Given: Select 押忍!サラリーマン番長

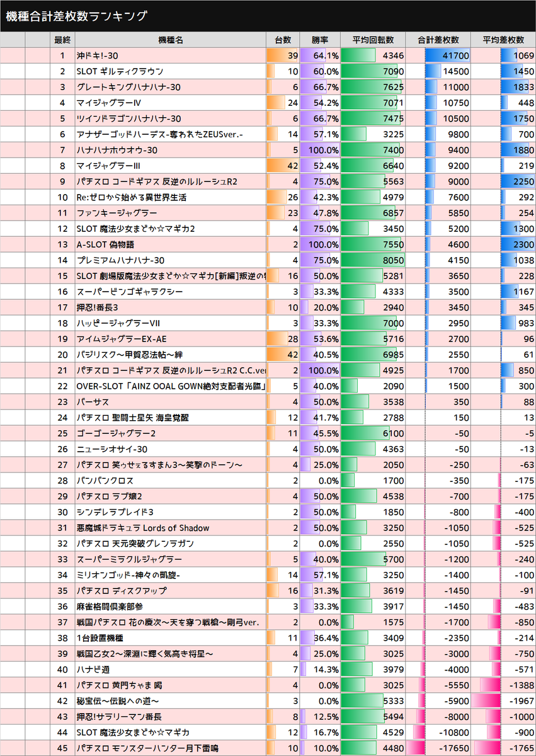Looking at the screenshot, I should pos(119,717).
